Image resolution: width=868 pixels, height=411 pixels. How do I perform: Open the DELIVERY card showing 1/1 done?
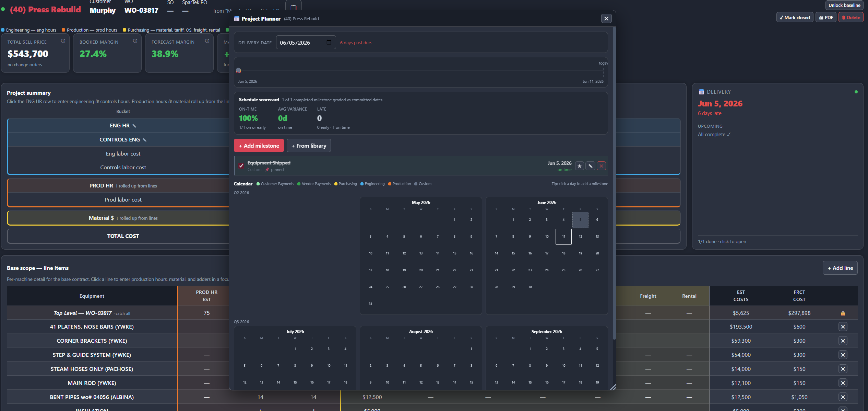(777, 166)
